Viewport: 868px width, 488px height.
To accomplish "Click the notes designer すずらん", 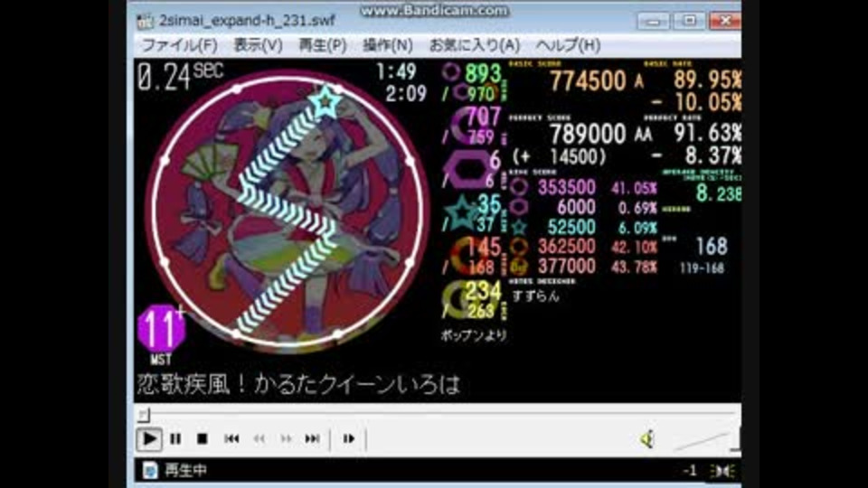I will pyautogui.click(x=536, y=296).
